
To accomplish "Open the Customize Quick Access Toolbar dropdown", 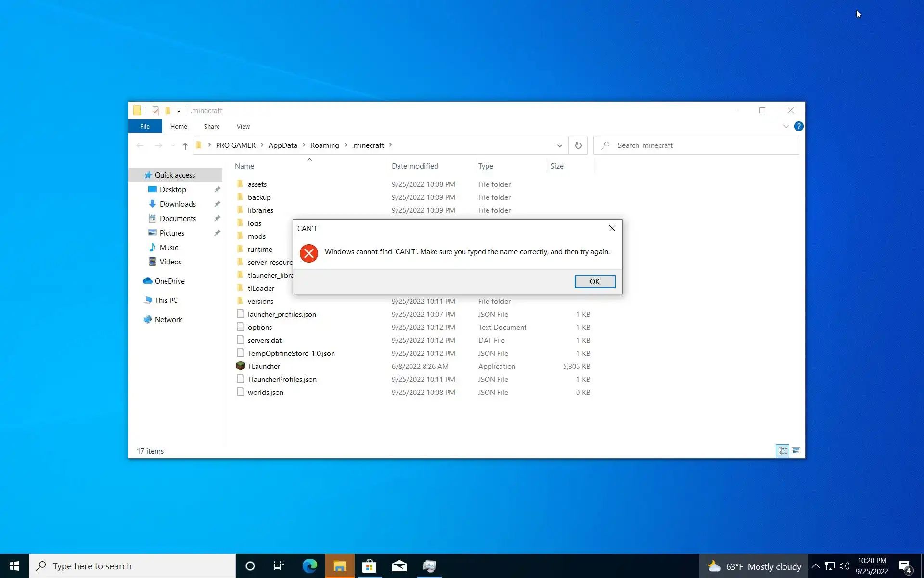I will [x=179, y=111].
